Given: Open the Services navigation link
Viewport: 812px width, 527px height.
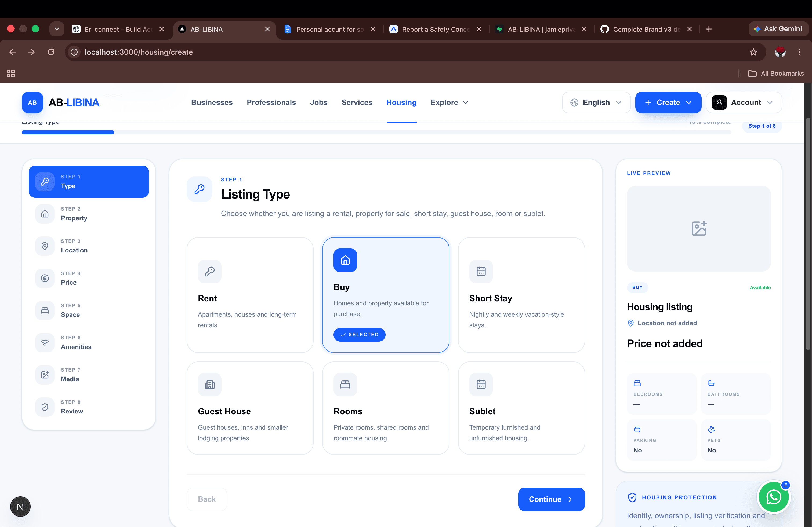Looking at the screenshot, I should coord(357,102).
